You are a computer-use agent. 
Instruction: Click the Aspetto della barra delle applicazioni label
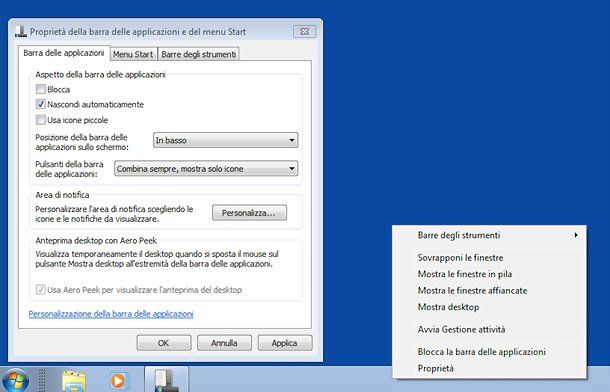click(x=100, y=74)
